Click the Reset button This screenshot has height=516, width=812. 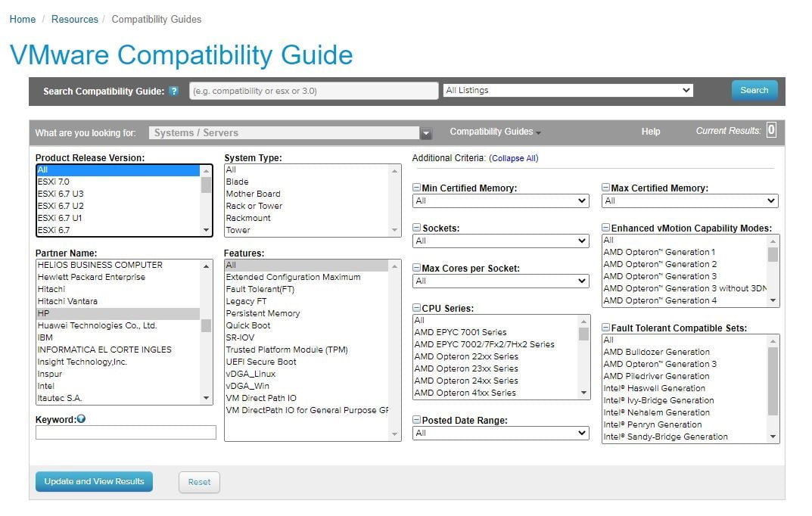199,482
